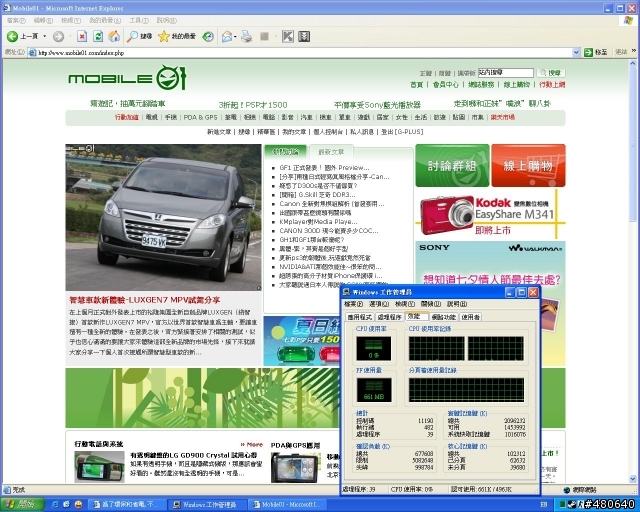Click the Mail envelope toolbar icon
This screenshot has height=512, width=640.
227,37
